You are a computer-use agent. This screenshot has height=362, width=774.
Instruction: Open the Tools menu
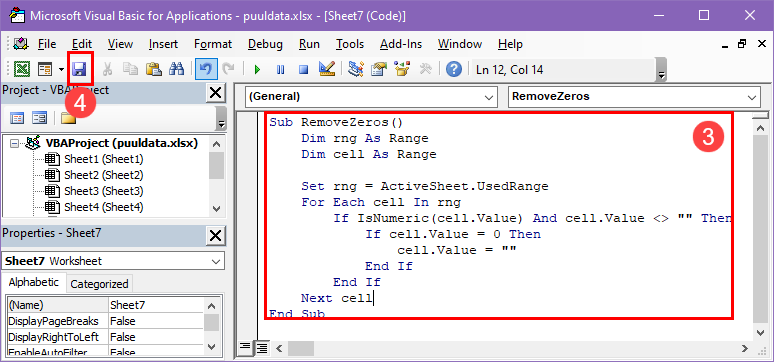click(x=350, y=44)
